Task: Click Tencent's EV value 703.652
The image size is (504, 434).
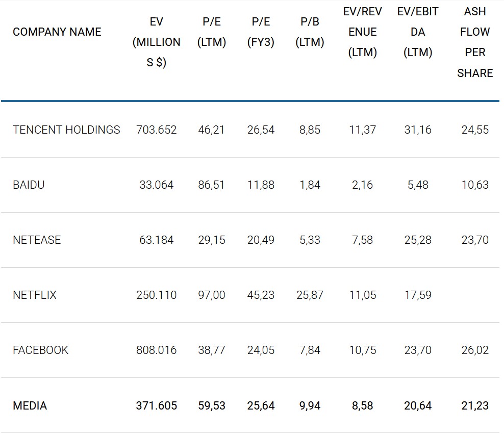Action: pyautogui.click(x=157, y=130)
